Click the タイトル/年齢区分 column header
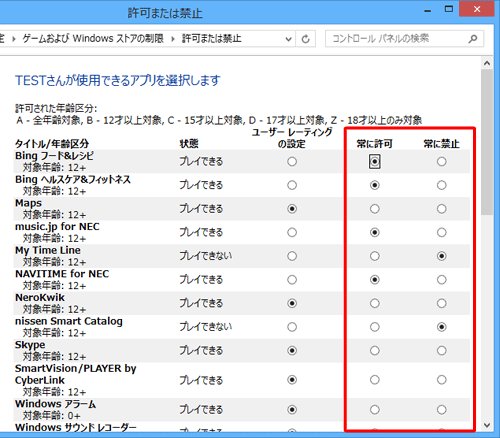 [52, 144]
